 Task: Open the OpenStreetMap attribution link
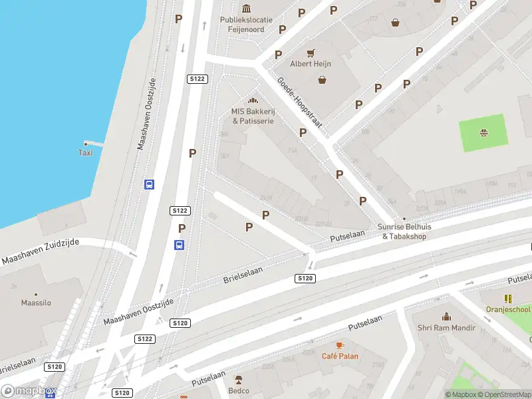(x=508, y=394)
